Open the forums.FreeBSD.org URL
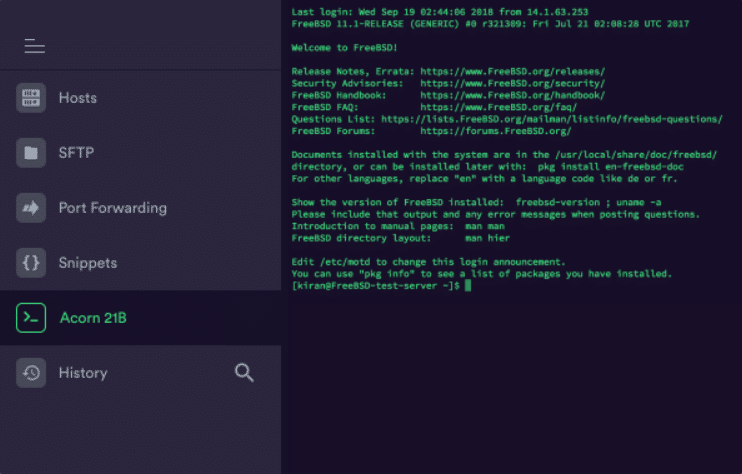 point(495,130)
